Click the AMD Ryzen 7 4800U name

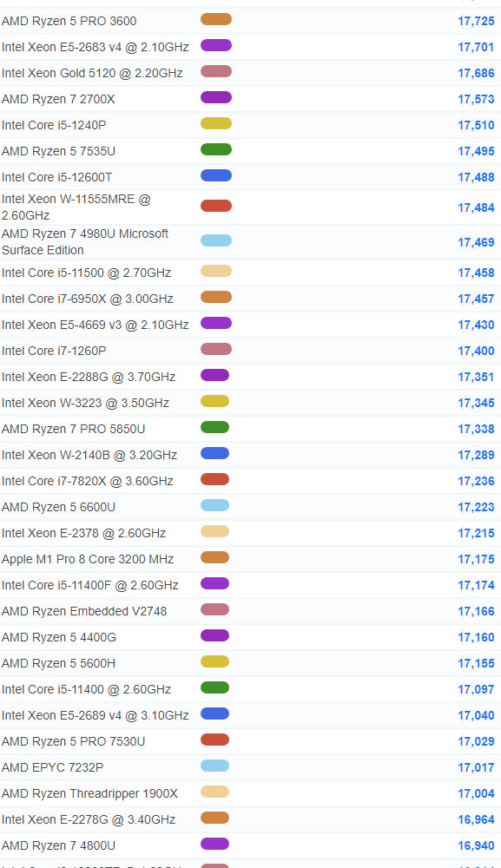59,845
